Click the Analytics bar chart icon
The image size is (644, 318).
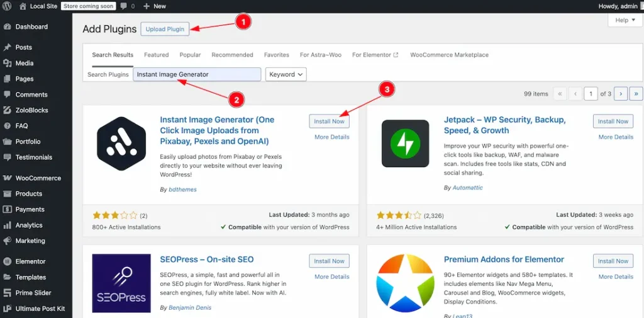7,225
